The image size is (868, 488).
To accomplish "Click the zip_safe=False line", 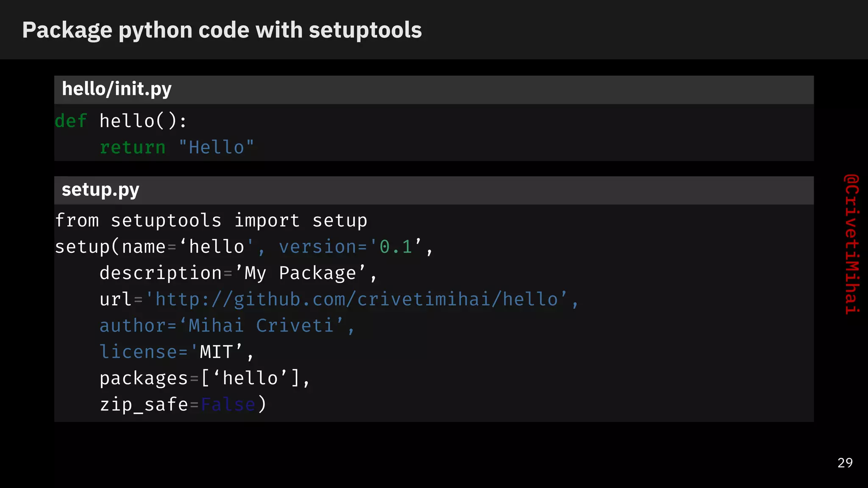I will (x=183, y=405).
